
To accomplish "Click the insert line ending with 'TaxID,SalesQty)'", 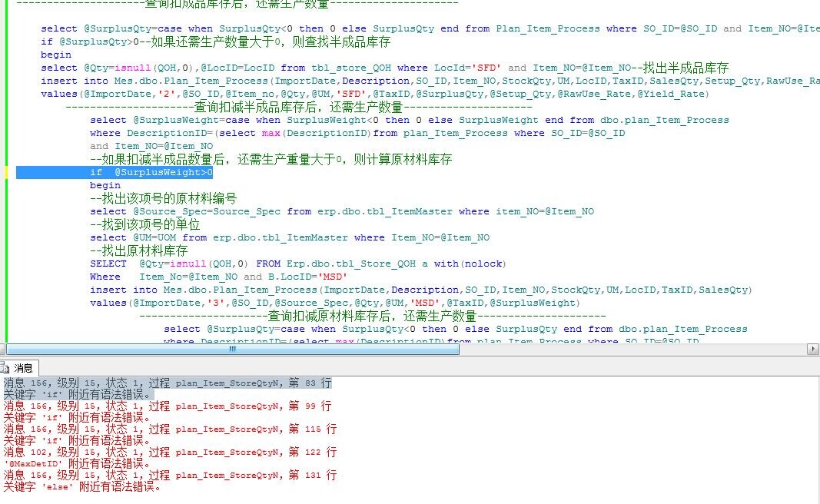I will (x=420, y=290).
